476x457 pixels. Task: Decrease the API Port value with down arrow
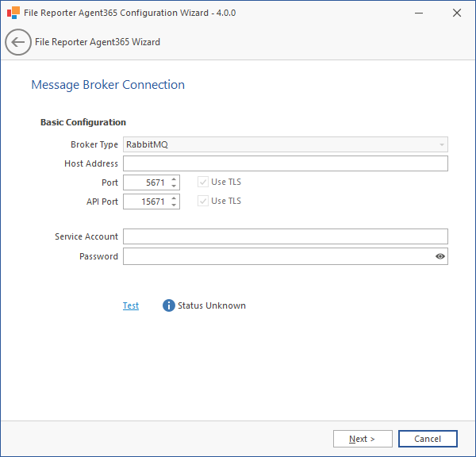tap(174, 205)
